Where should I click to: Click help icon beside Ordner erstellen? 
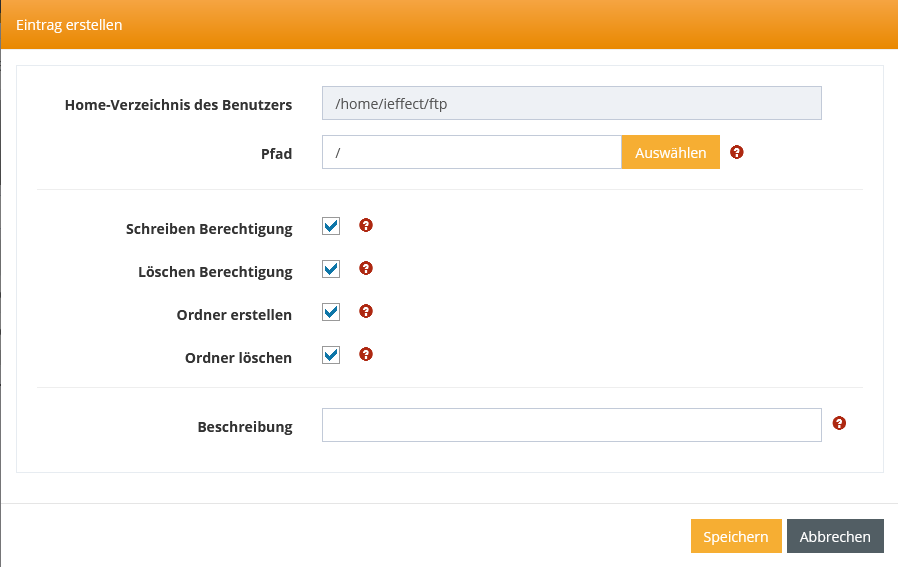pos(366,312)
